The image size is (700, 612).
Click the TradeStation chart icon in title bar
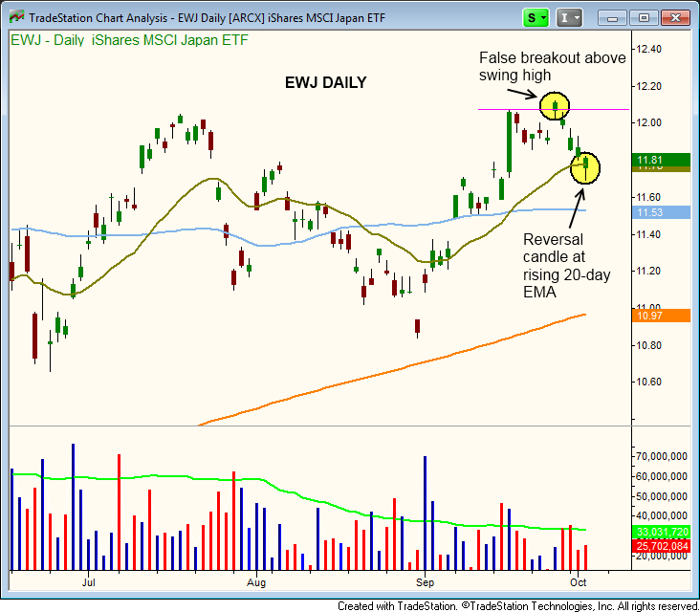(x=16, y=17)
